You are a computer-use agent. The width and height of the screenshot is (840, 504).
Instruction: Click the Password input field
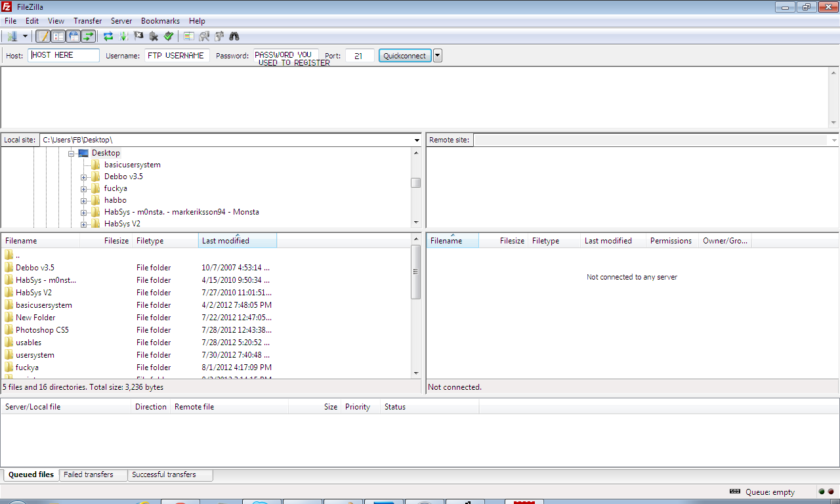point(286,56)
